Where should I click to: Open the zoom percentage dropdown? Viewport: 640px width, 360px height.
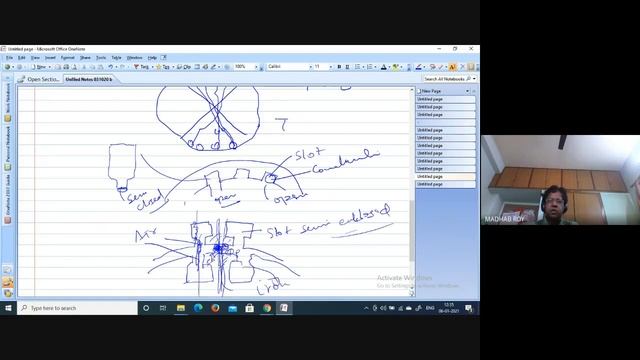click(x=256, y=67)
